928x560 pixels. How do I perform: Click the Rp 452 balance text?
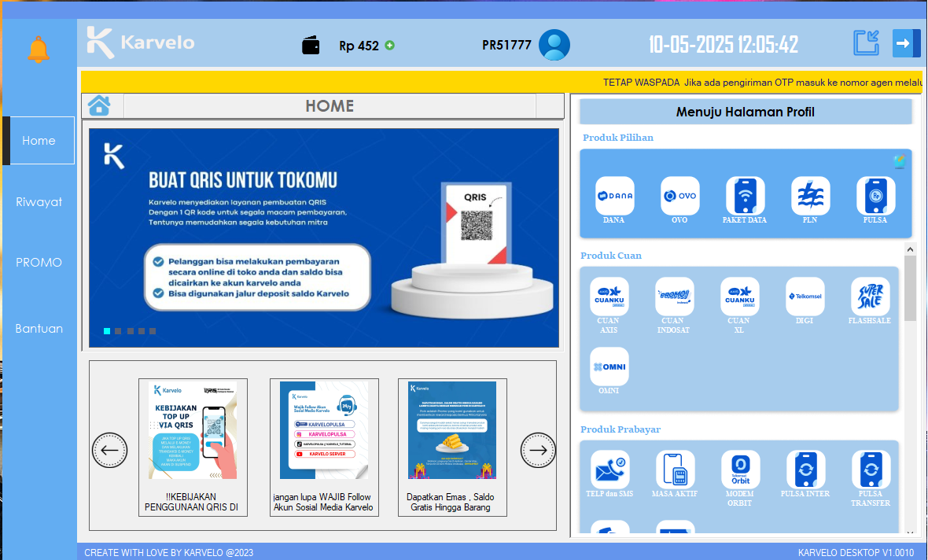coord(359,46)
